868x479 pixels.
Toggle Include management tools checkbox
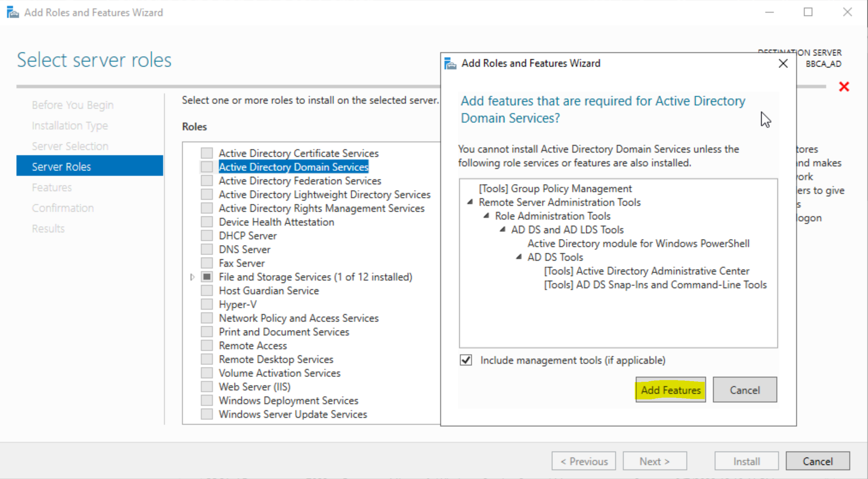tap(466, 360)
